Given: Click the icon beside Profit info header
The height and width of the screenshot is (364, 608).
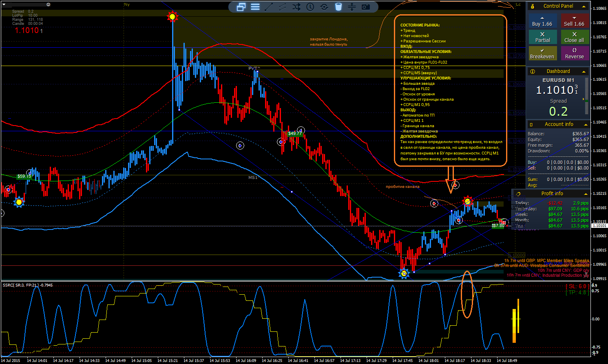Looking at the screenshot, I should point(518,194).
